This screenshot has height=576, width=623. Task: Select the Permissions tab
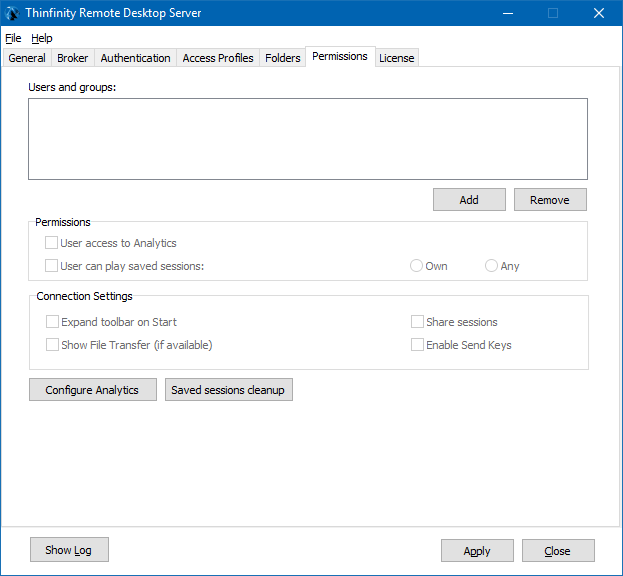click(340, 56)
